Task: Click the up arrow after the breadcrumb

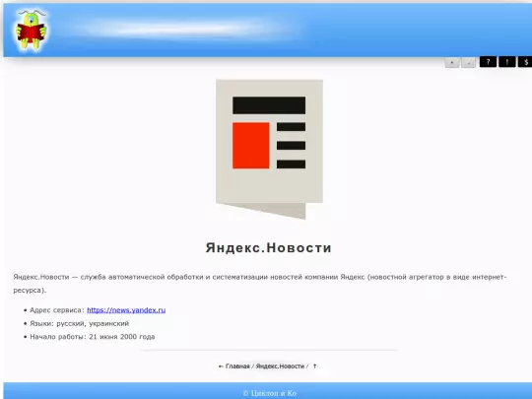Action: [x=315, y=366]
